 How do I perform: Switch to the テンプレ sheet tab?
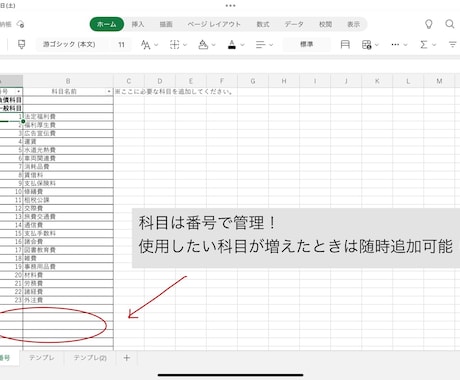click(42, 358)
